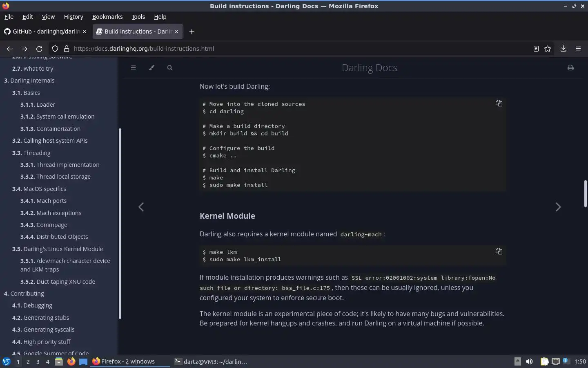Switch to workspace 2

[28, 361]
